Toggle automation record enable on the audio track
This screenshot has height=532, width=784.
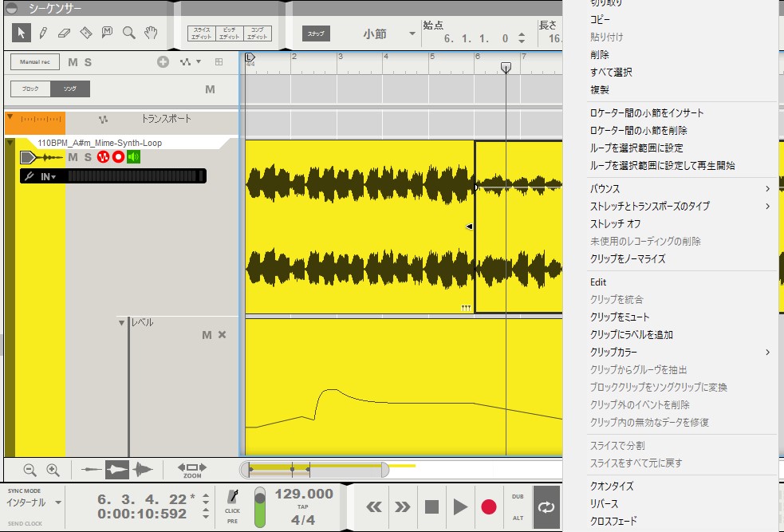(103, 157)
